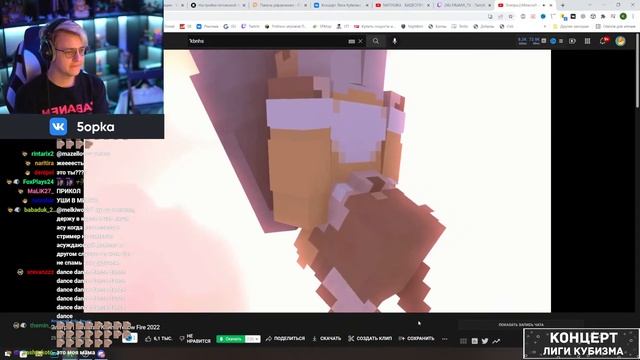Create a clip with Создать клип
Image resolution: width=640 pixels, height=360 pixels.
tap(370, 339)
